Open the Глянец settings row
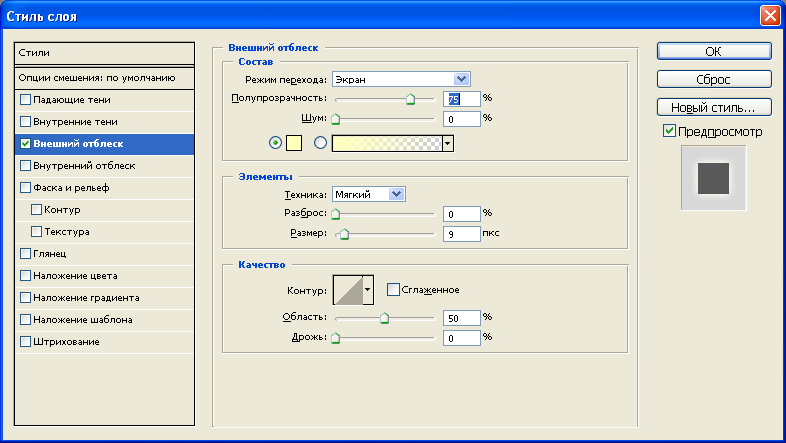Screen dimensions: 786x443 coord(104,254)
